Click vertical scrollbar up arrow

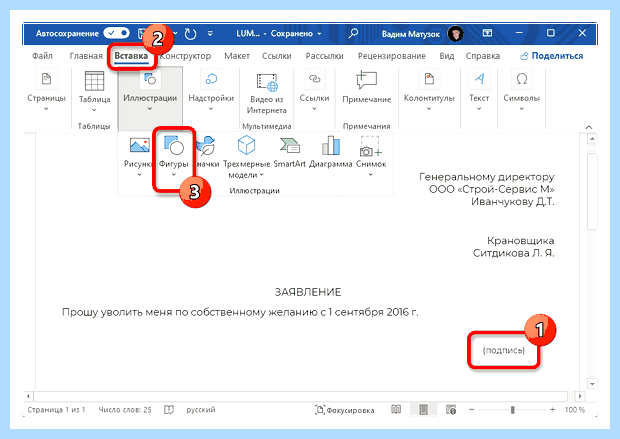pos(592,139)
